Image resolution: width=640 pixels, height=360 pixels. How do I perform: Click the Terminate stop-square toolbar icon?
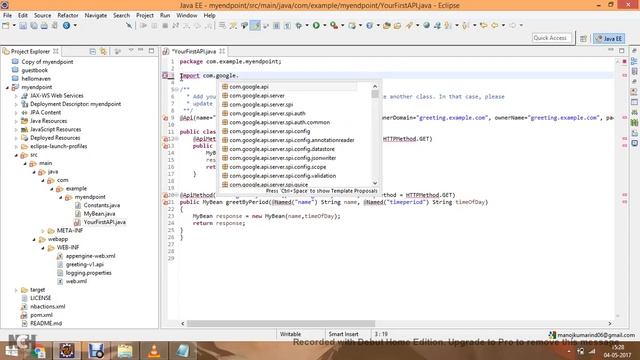coord(165,25)
